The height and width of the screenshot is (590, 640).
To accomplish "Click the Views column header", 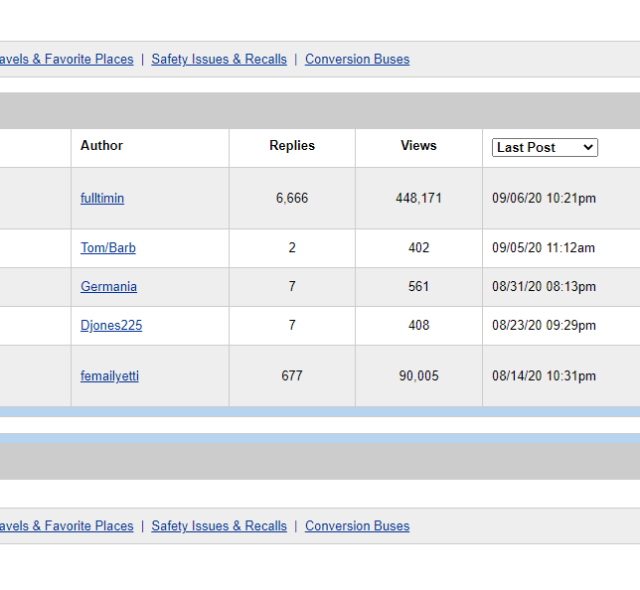I will 418,146.
